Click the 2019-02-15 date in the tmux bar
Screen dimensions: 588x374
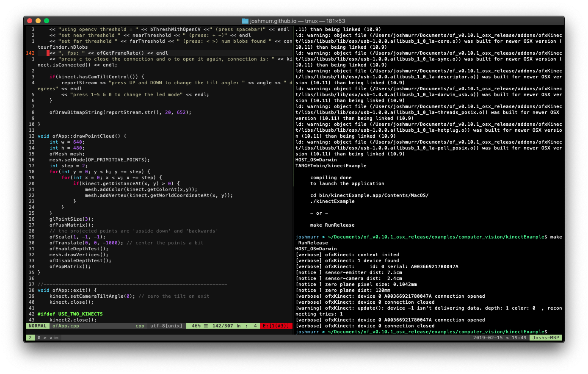pos(488,338)
